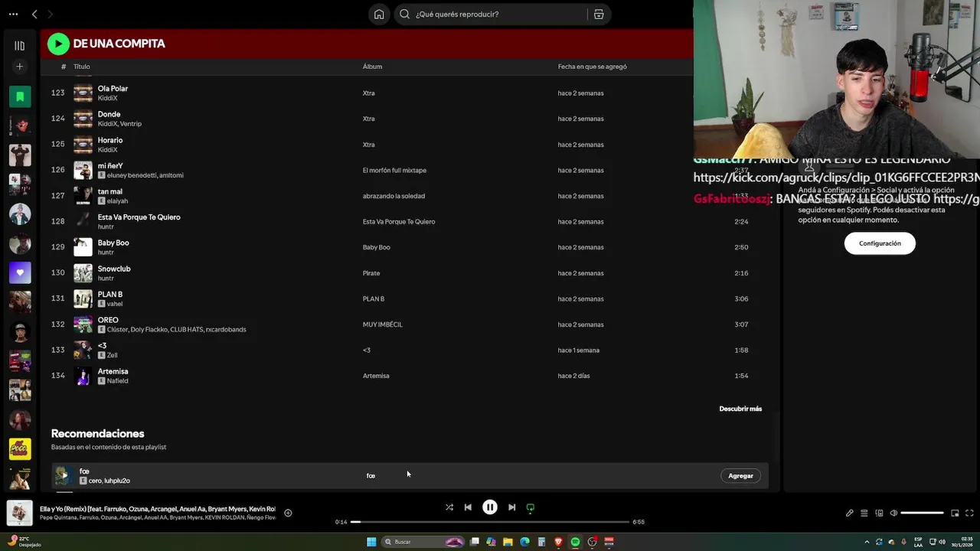The width and height of the screenshot is (980, 551).
Task: Sort by Fecha en que se agregó header
Action: tap(593, 67)
